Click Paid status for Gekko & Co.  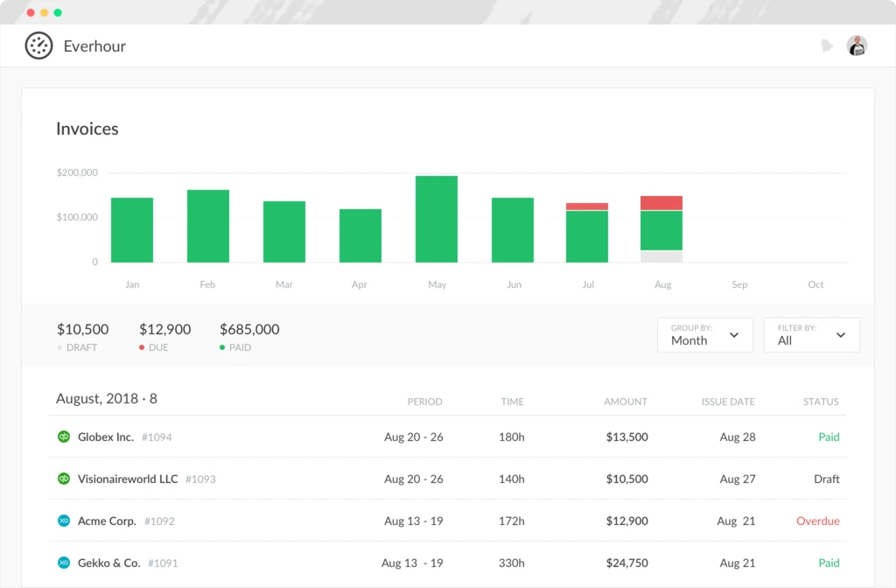tap(829, 563)
